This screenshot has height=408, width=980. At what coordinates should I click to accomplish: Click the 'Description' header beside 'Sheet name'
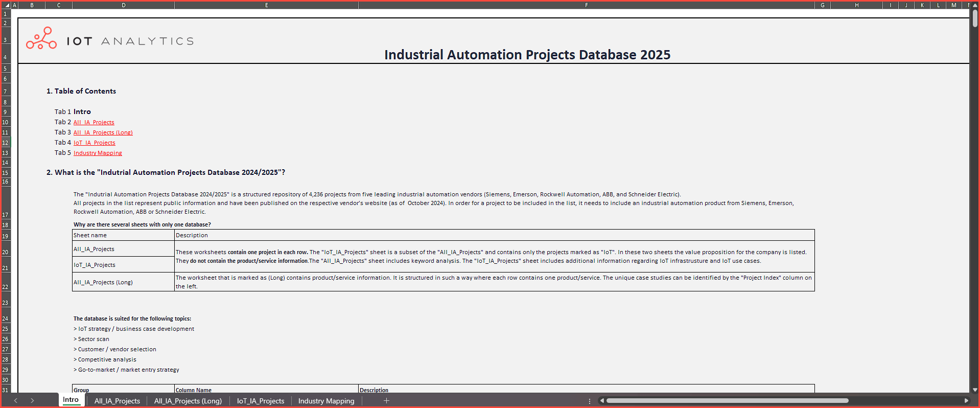pos(495,235)
